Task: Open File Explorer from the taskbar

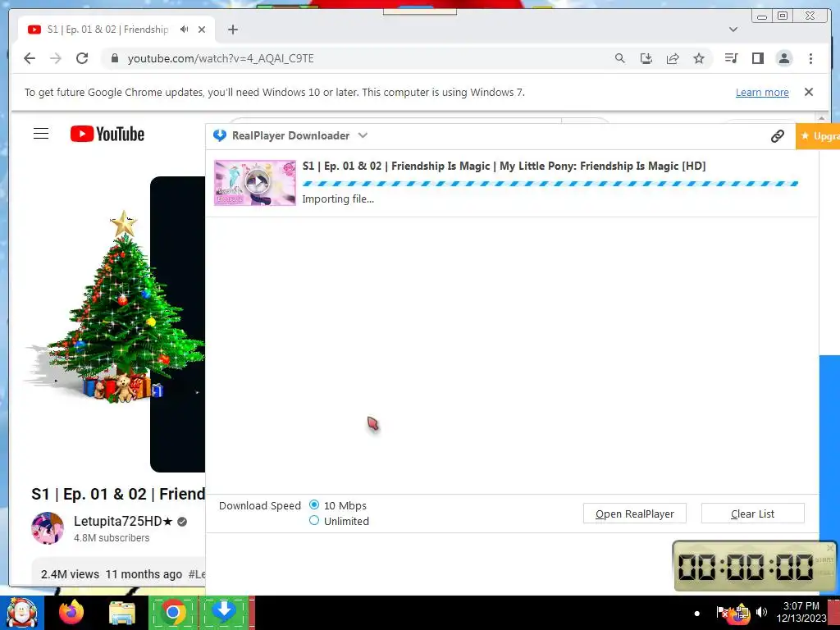Action: click(x=121, y=613)
